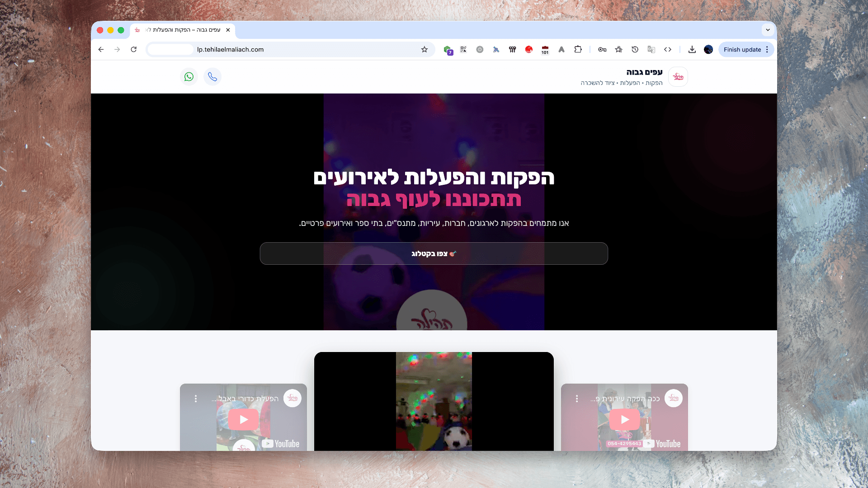The width and height of the screenshot is (868, 488).
Task: Open WhatsApp chat icon in the header
Action: (x=189, y=76)
